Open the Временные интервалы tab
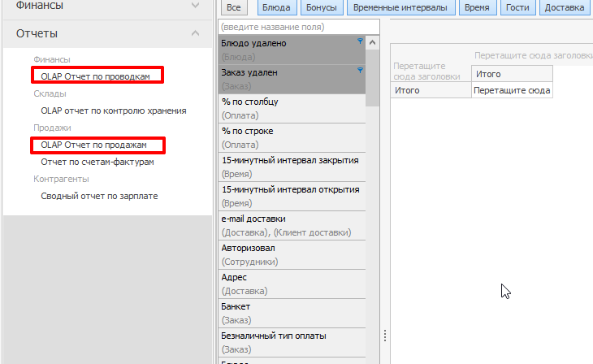593x364 pixels. [399, 8]
